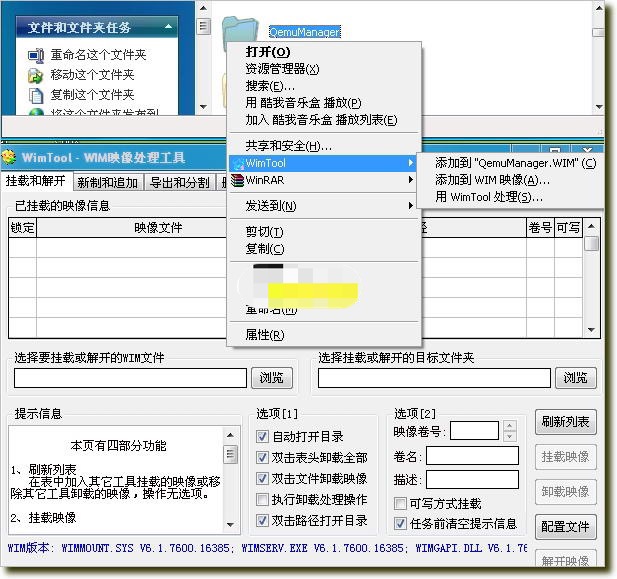Expand the WimTool submenu arrow

coord(410,163)
